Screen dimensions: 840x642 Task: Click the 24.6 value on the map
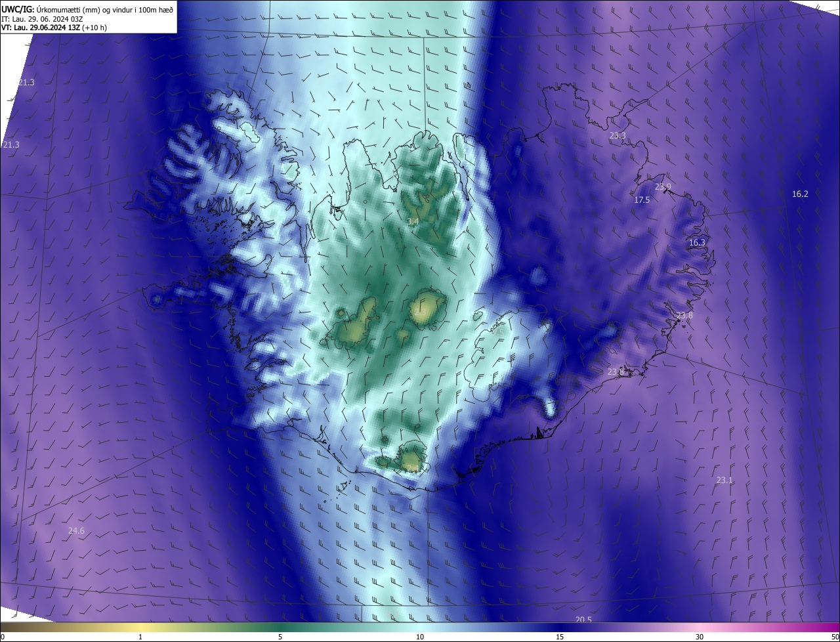[x=76, y=530]
